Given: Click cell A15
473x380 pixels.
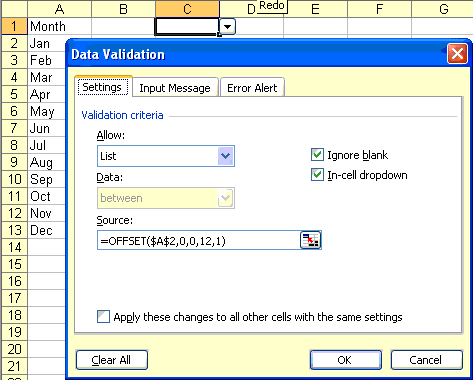Looking at the screenshot, I should 47,265.
